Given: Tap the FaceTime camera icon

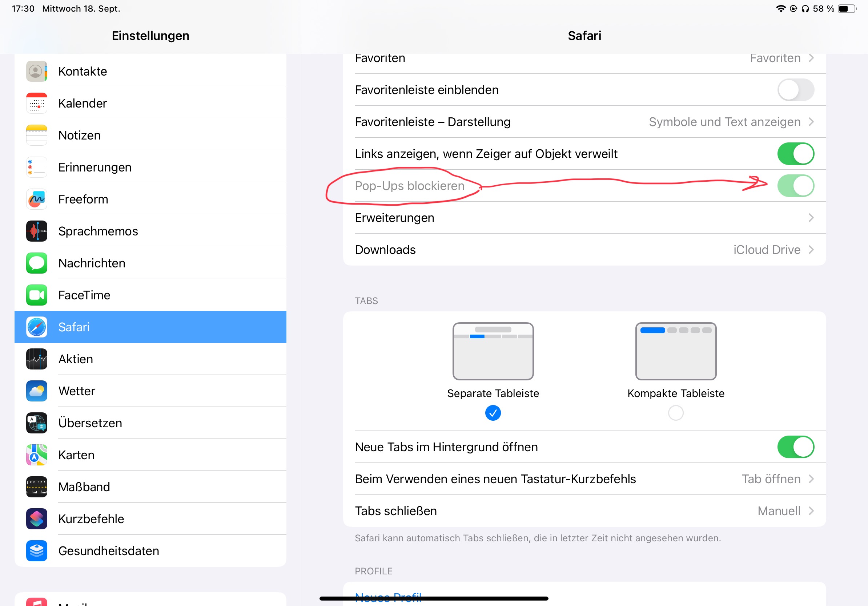Looking at the screenshot, I should [x=37, y=295].
